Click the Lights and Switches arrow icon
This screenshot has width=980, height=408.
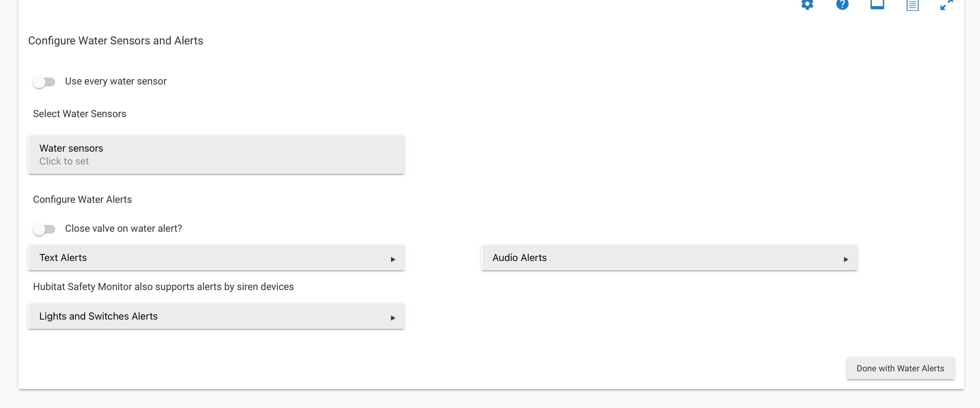(x=393, y=318)
